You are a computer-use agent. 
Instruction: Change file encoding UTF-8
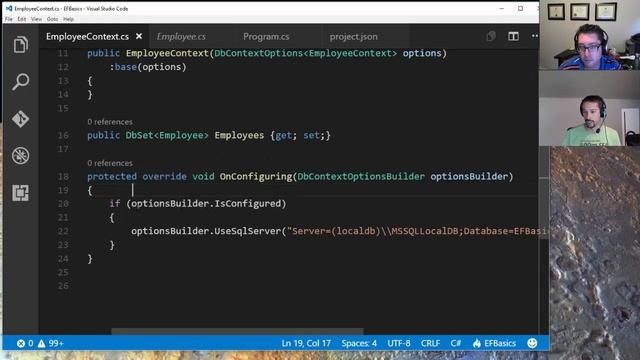[399, 343]
